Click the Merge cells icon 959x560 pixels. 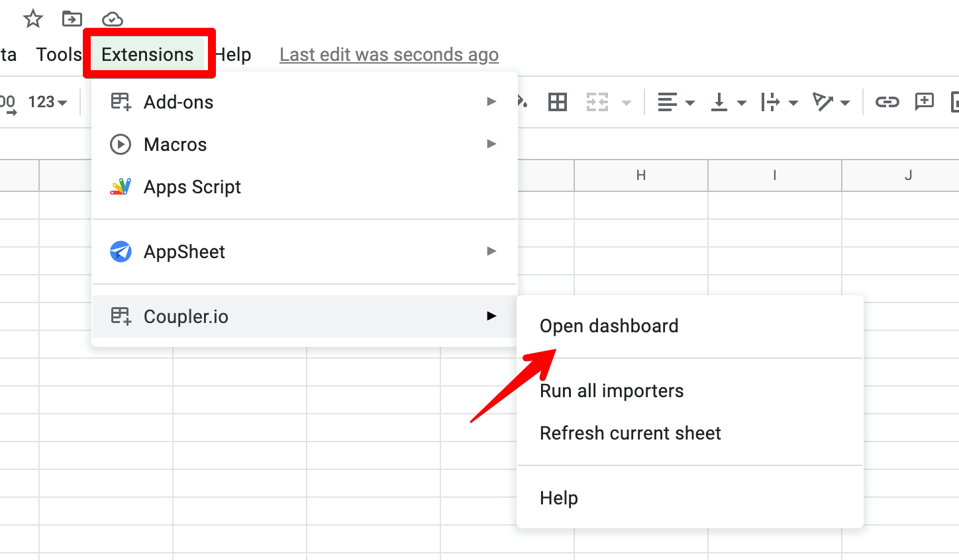pos(597,102)
